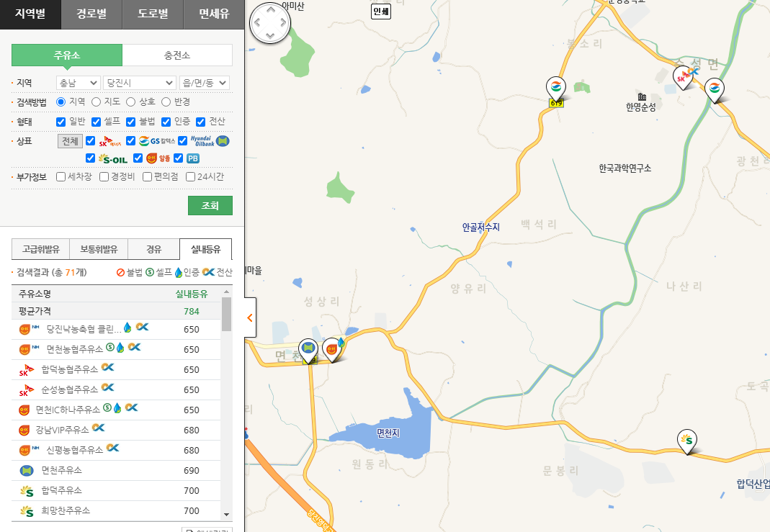Click the S-OIL logo in 희망찬주유소 row
This screenshot has height=532, width=770.
pyautogui.click(x=27, y=511)
